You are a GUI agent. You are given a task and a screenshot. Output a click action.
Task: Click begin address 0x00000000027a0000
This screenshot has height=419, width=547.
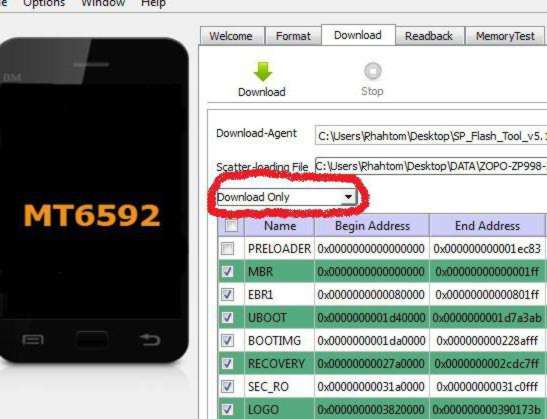[371, 364]
